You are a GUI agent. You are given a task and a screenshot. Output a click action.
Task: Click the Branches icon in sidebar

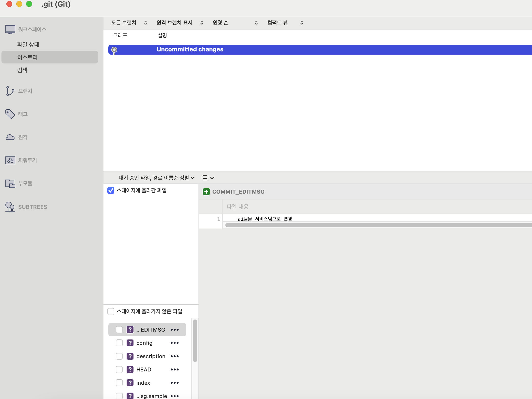[10, 91]
